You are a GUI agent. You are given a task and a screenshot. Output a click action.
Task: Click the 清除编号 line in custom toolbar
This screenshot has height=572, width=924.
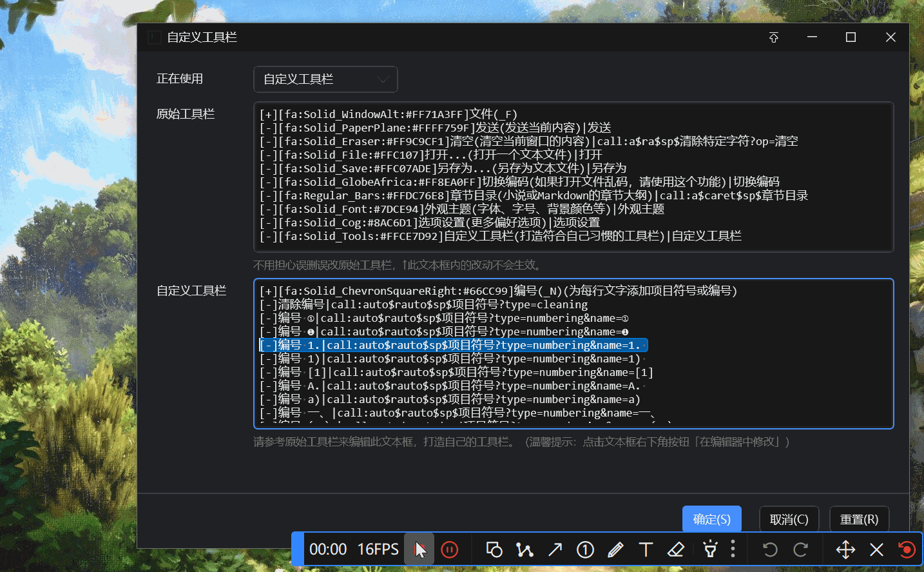[423, 304]
